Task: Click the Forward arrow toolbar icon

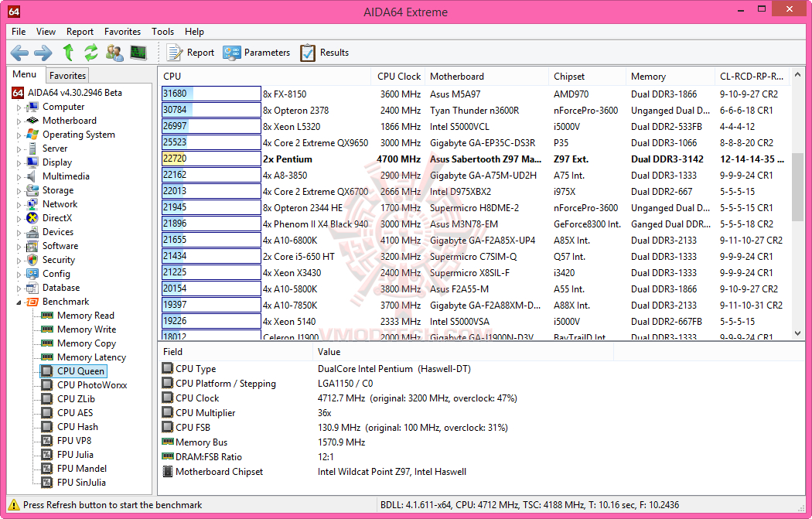Action: tap(43, 53)
